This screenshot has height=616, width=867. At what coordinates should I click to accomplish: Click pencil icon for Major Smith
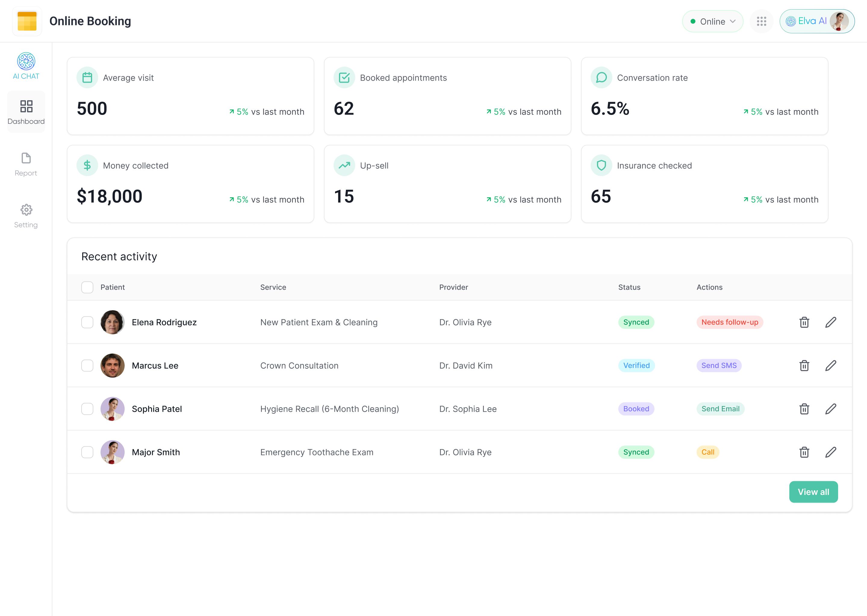[x=831, y=452]
